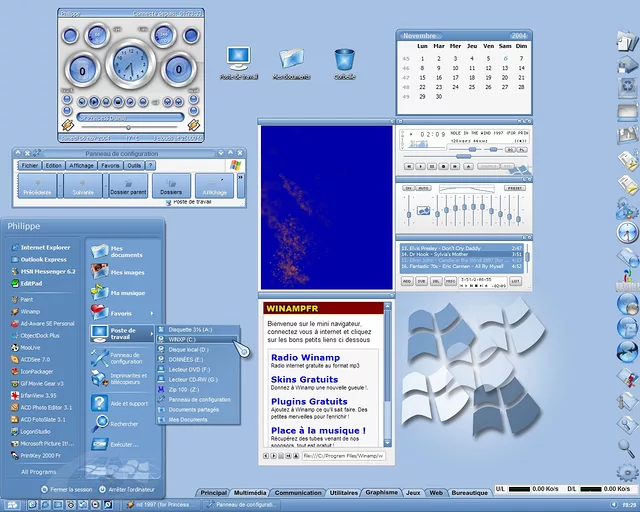Toggle the equalizer AUTO button

[424, 188]
